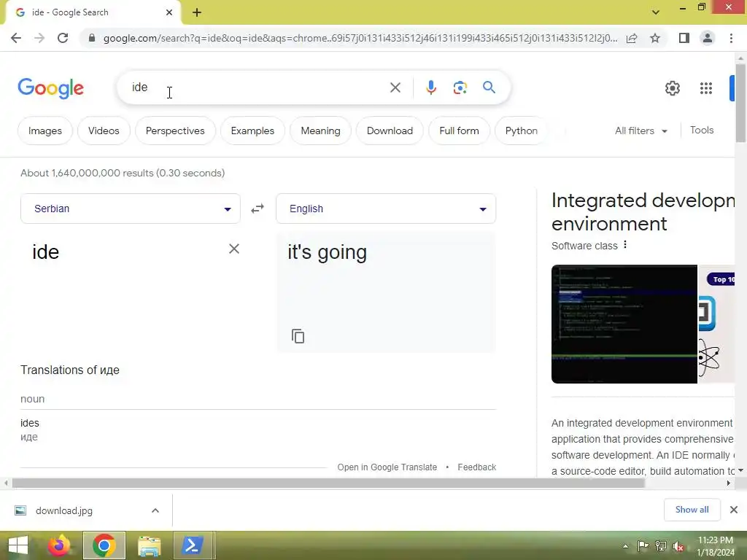The image size is (747, 560).
Task: Open the English target language dropdown
Action: pos(386,209)
